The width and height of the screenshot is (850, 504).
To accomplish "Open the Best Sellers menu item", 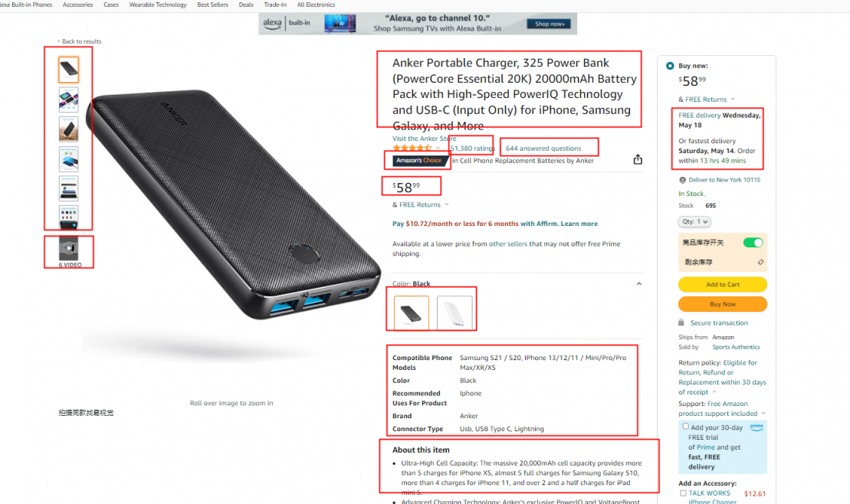I will pos(212,5).
